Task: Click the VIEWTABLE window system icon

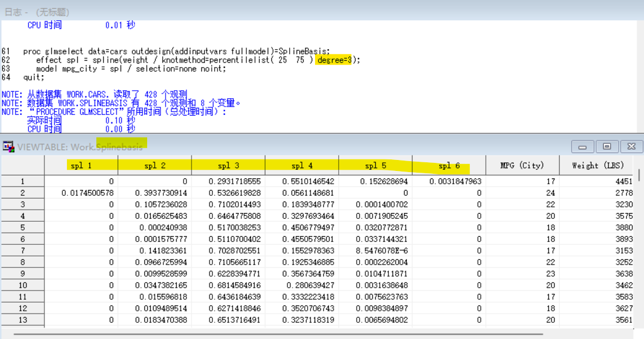Action: point(9,147)
